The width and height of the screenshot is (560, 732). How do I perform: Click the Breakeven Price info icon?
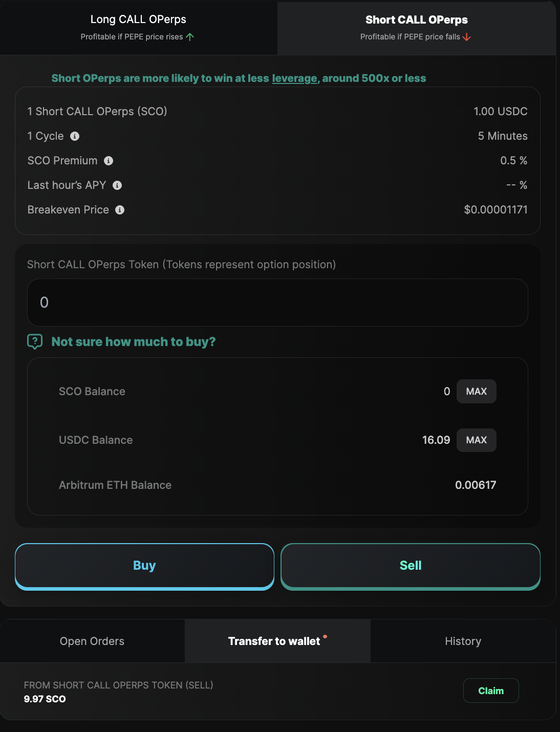point(120,210)
